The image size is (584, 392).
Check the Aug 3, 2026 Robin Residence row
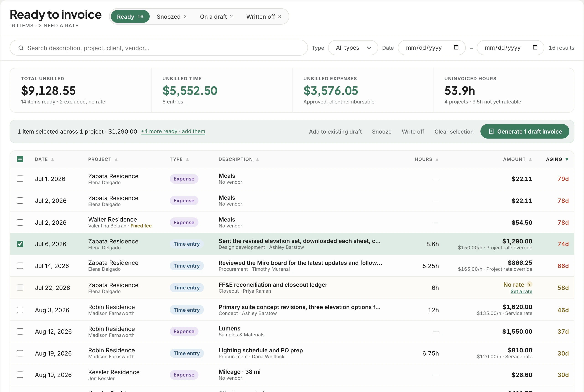pos(20,310)
